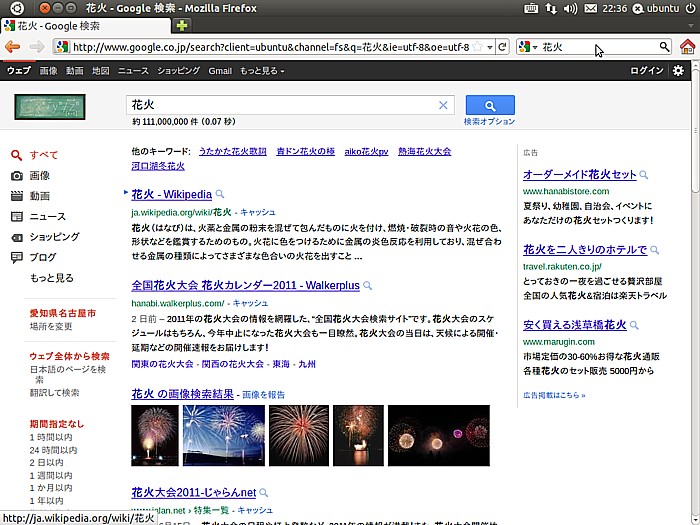Open the ubuntu user menu
The width and height of the screenshot is (700, 525).
click(656, 8)
